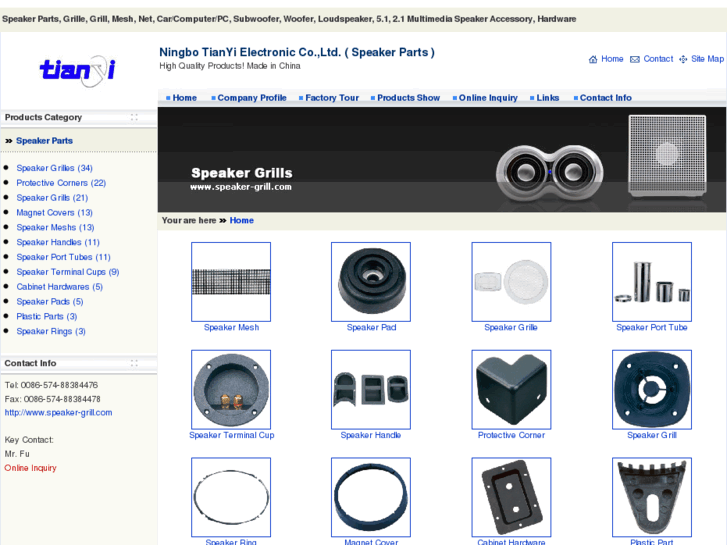This screenshot has height=545, width=727.
Task: Open Cabinet Hardwares (5) category
Action: 59,287
